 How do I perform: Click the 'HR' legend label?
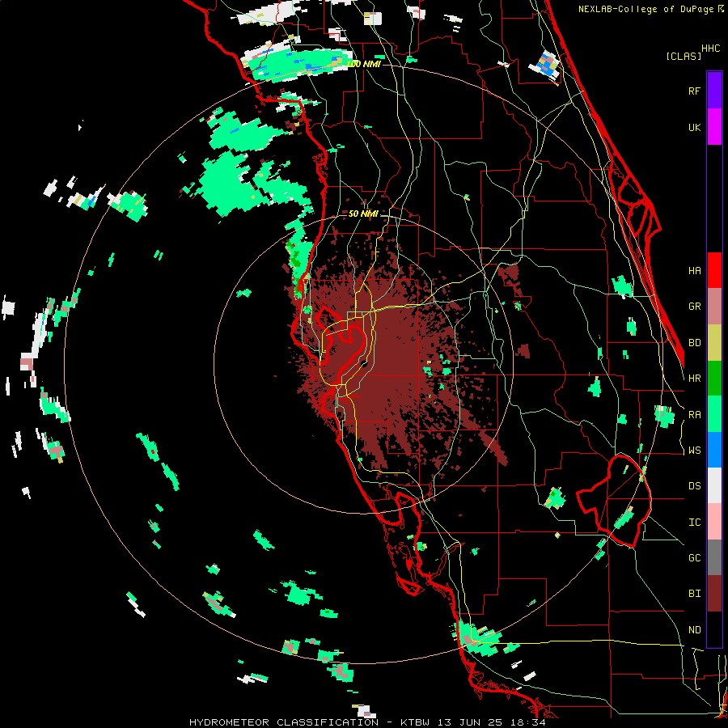(694, 378)
